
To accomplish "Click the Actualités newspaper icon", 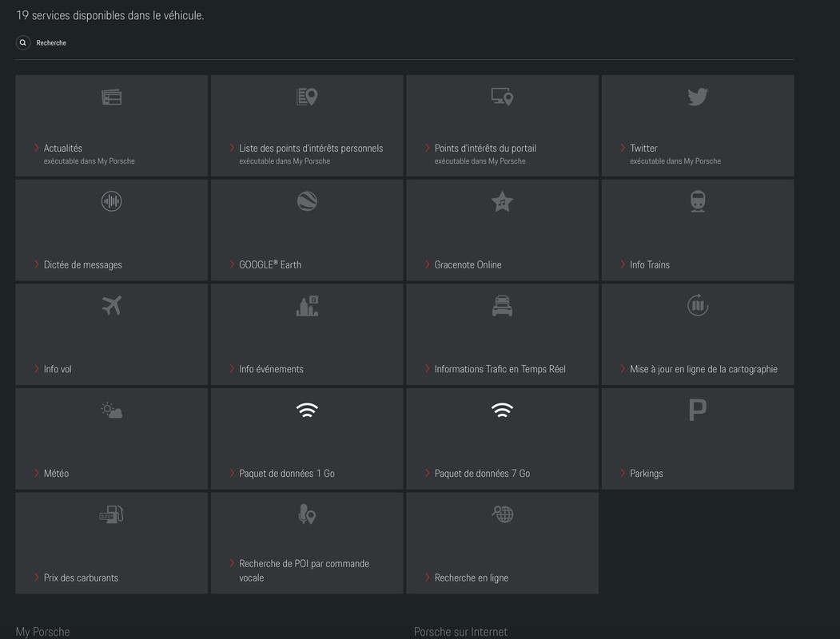I will 111,97.
